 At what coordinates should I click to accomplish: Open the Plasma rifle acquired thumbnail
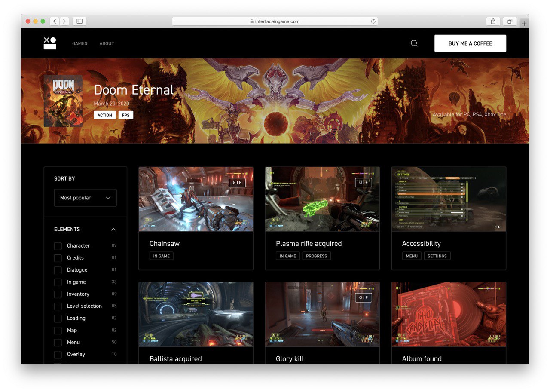click(x=322, y=199)
